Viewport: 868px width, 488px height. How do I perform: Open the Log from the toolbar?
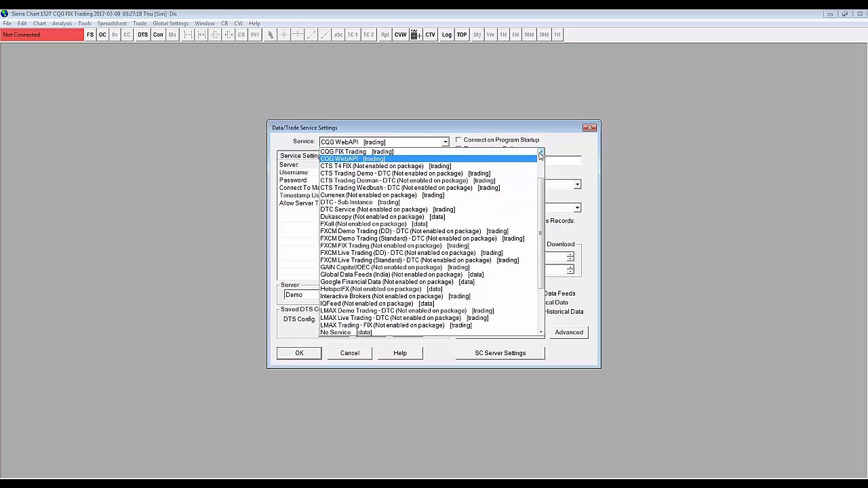click(447, 35)
